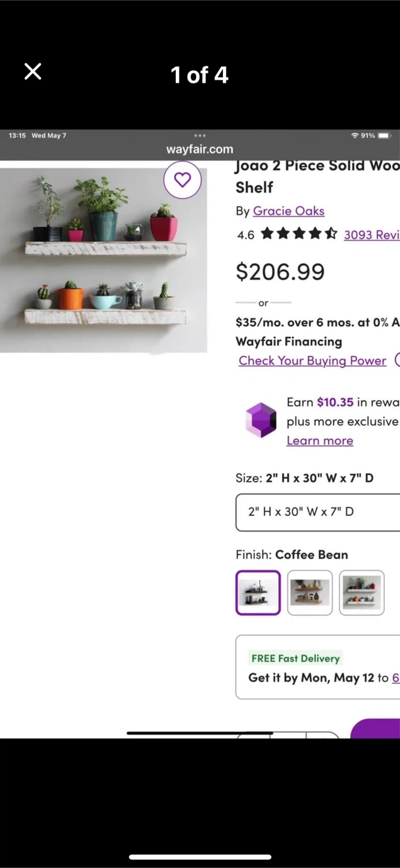The image size is (400, 868).
Task: Tap the three dots above the wayfair.com address
Action: click(200, 136)
